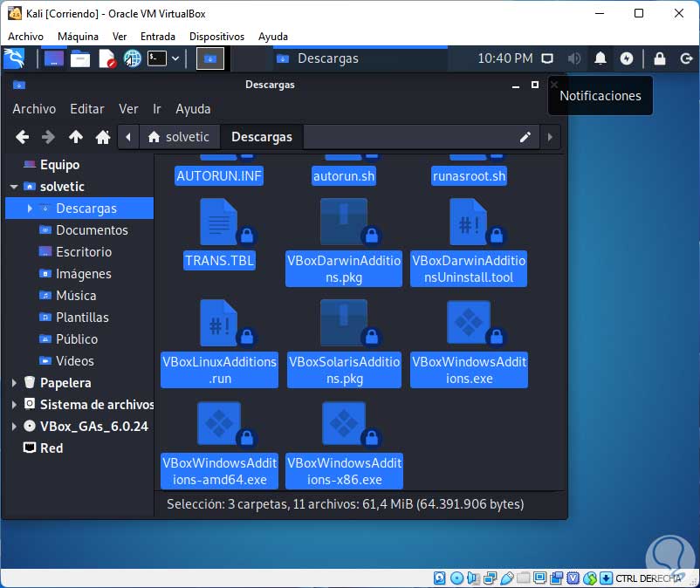Expand the Papelera tree node
Viewport: 700px width, 588px height.
click(14, 383)
